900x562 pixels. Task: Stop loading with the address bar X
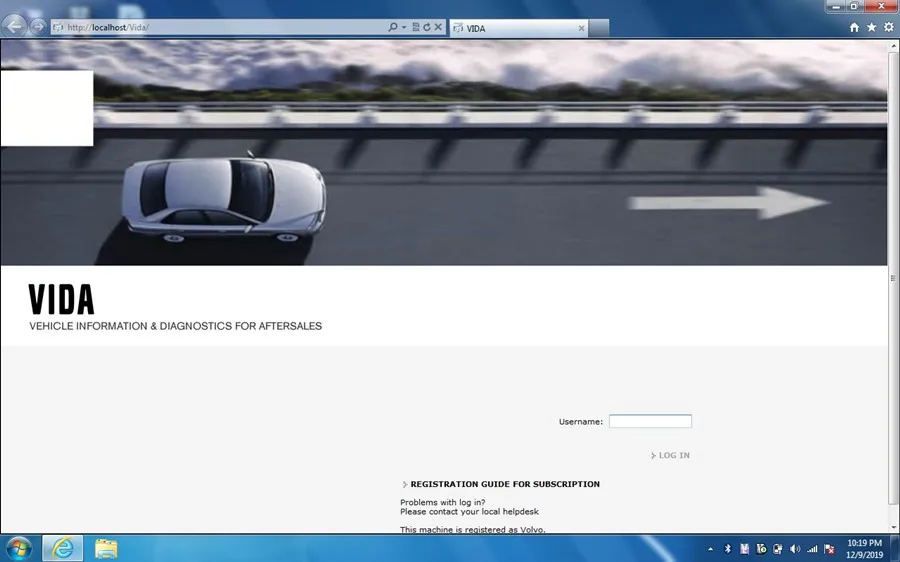[x=438, y=27]
